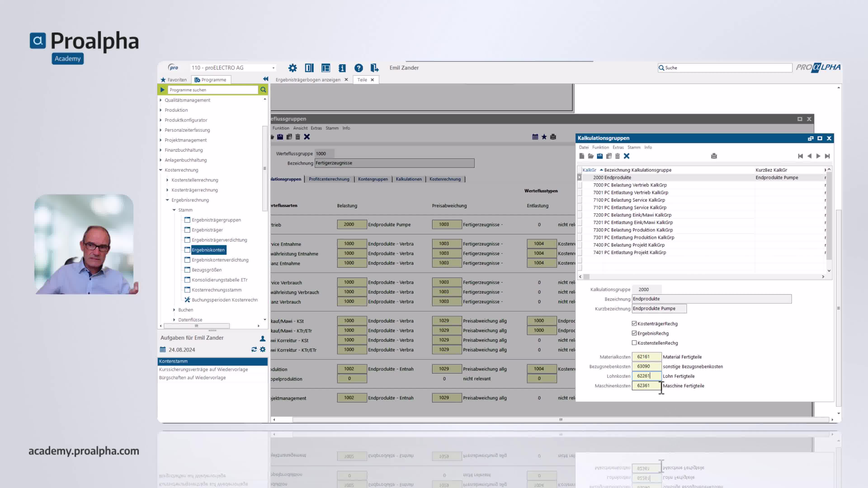Collapse the Kostenrechnung tree node
The width and height of the screenshot is (868, 488).
[x=161, y=170]
